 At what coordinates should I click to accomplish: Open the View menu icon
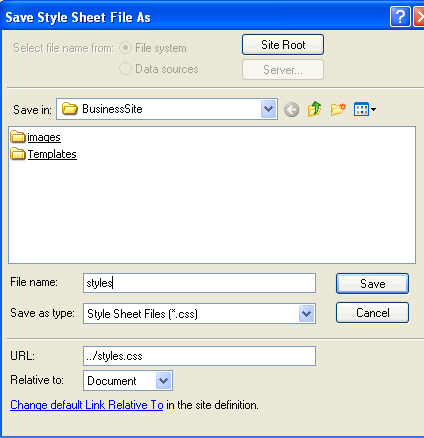(365, 109)
